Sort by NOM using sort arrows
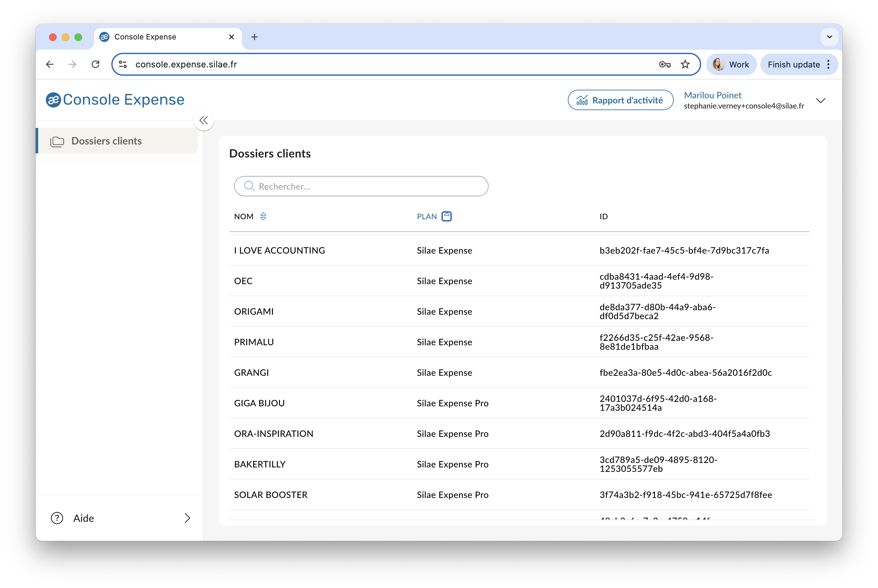Screen dimensions: 878x588 pos(263,216)
